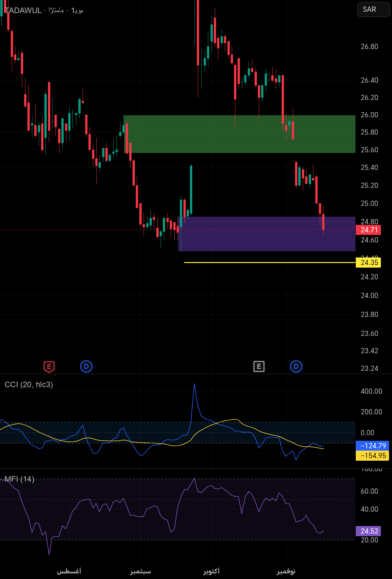Click the yellow CCI value label -154.95
The height and width of the screenshot is (579, 392).
pyautogui.click(x=372, y=455)
